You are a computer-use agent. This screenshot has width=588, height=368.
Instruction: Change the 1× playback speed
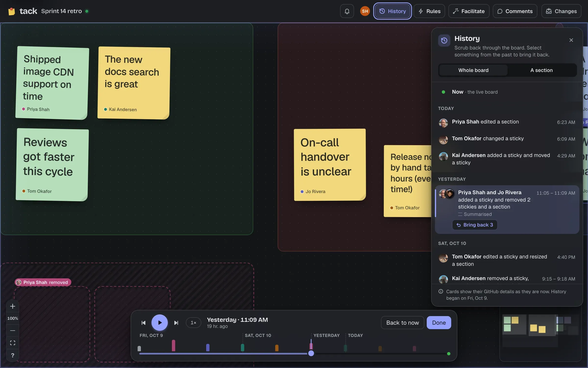pos(193,323)
